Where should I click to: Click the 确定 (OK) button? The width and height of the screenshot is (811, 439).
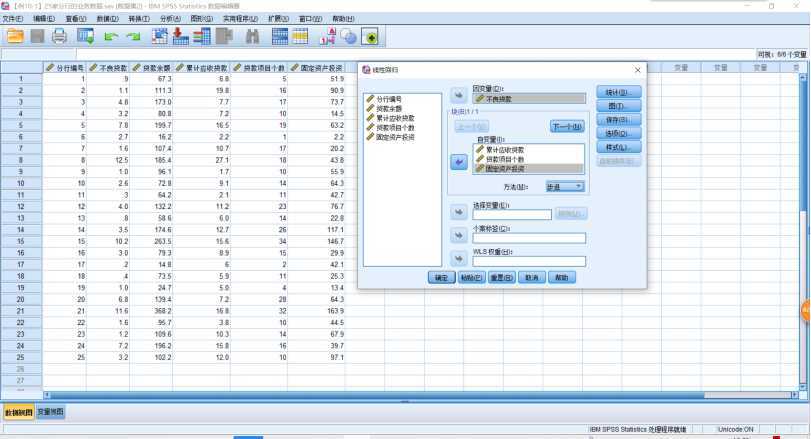point(440,278)
